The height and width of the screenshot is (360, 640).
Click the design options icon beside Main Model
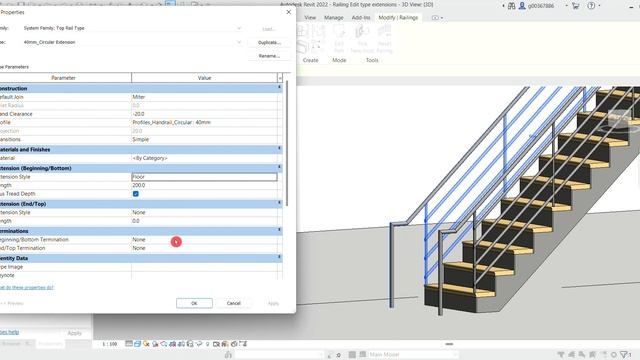coord(362,354)
